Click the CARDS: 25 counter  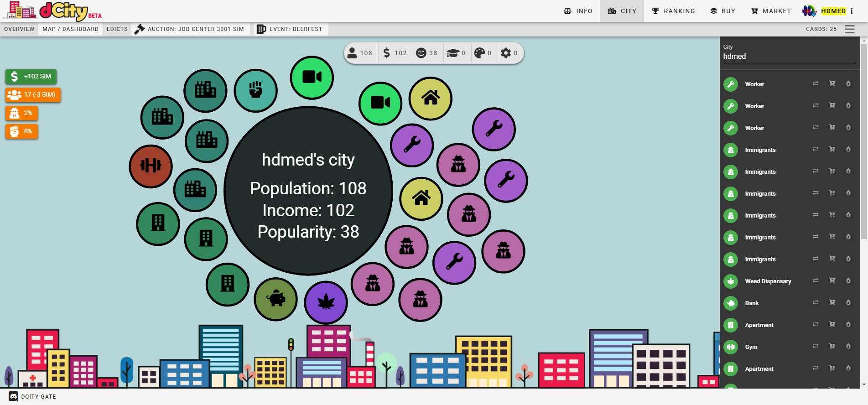point(821,29)
